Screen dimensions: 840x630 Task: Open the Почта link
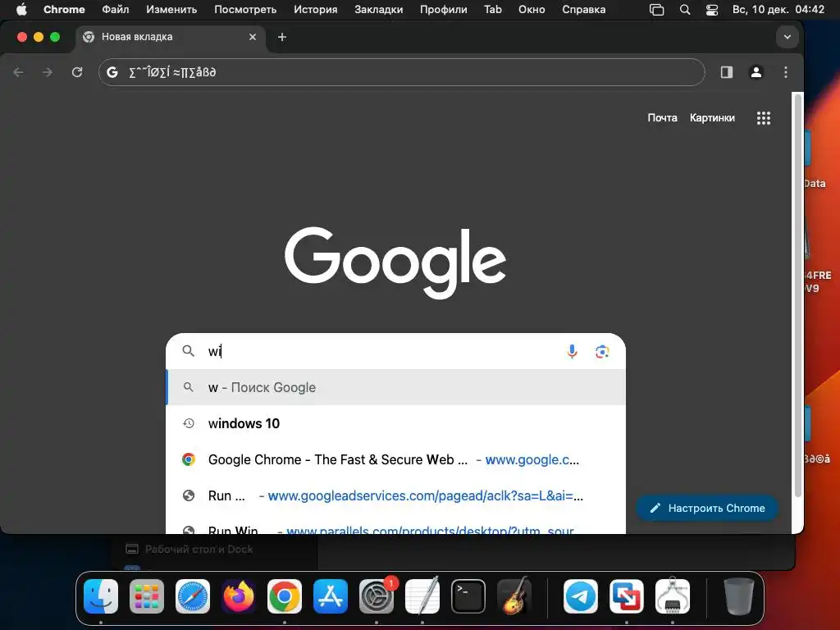[662, 118]
